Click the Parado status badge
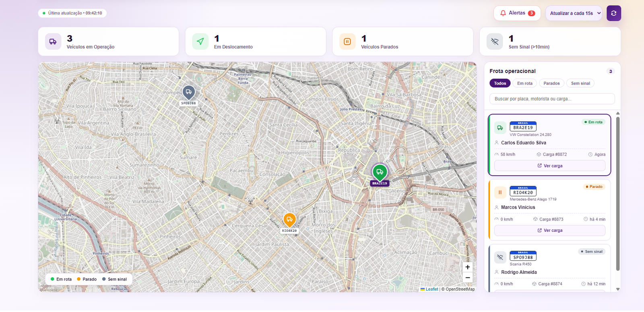 (x=594, y=187)
